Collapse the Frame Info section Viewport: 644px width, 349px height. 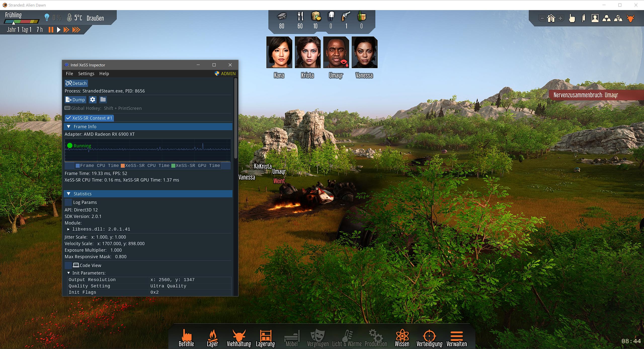pyautogui.click(x=69, y=126)
